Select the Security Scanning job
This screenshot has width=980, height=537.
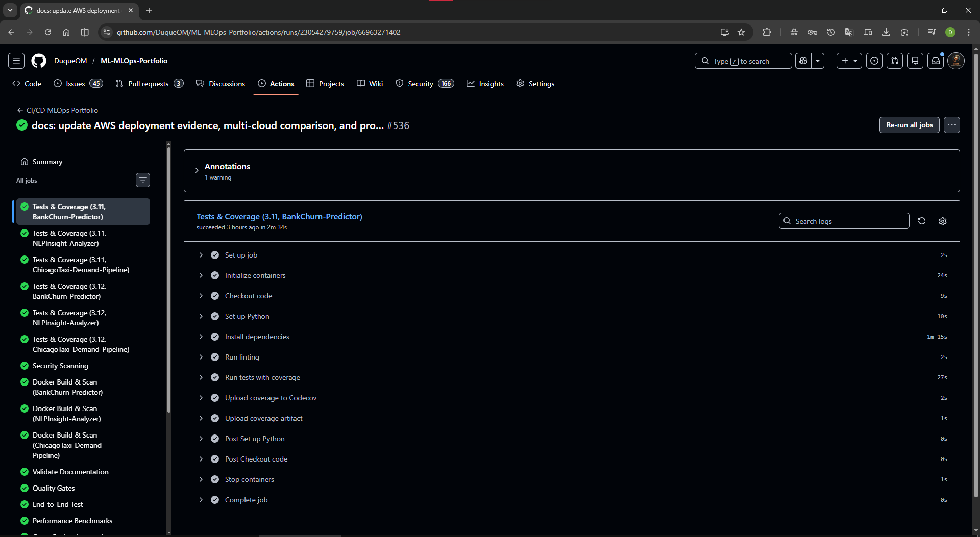pyautogui.click(x=60, y=366)
